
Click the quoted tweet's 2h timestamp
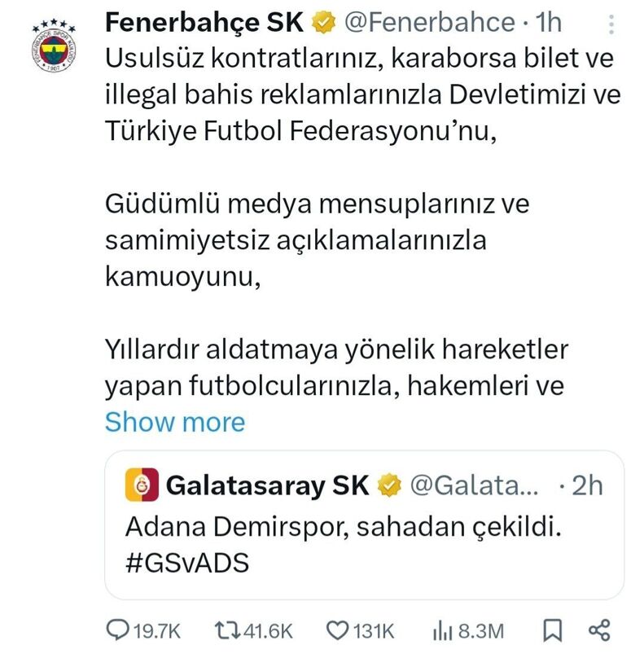point(587,486)
